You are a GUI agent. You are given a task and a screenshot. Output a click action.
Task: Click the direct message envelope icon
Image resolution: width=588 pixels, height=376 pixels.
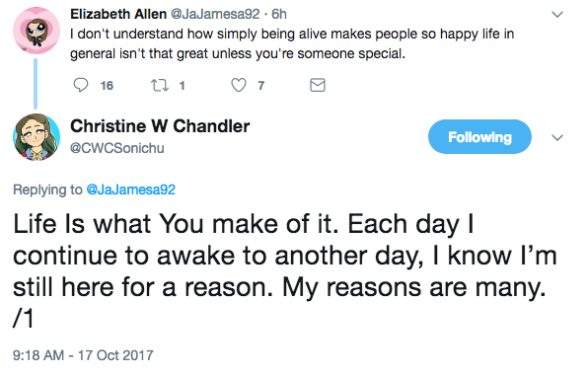click(318, 85)
